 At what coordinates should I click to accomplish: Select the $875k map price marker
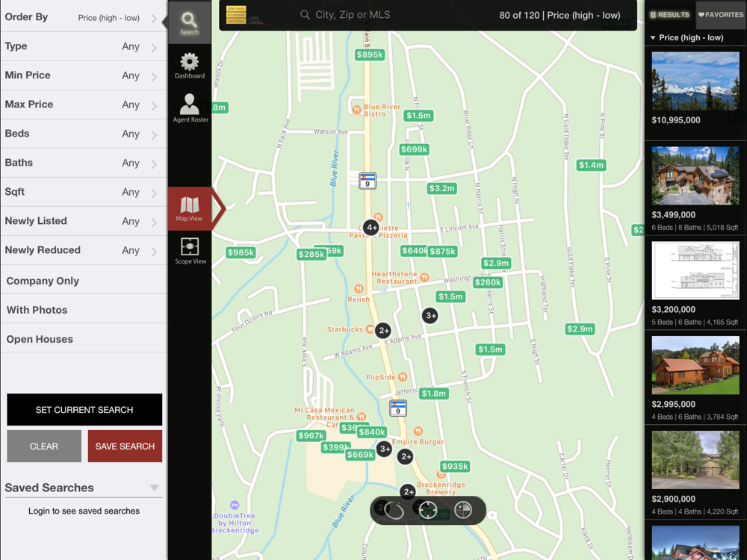442,252
